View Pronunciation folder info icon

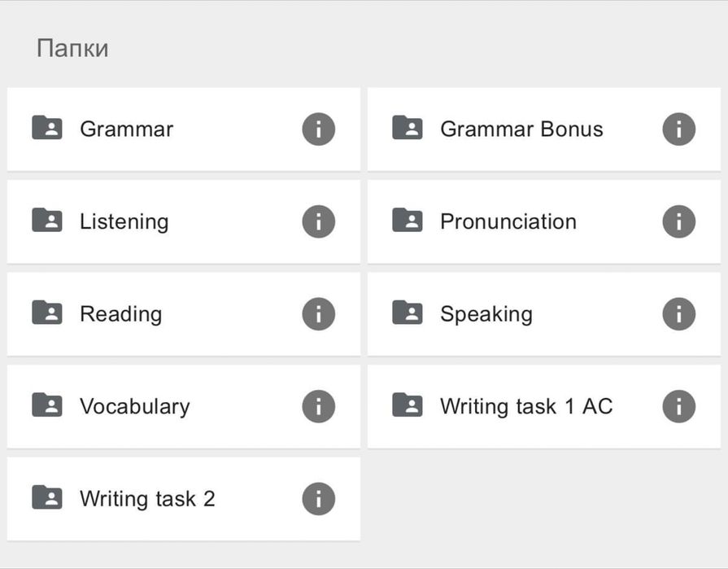click(x=678, y=221)
